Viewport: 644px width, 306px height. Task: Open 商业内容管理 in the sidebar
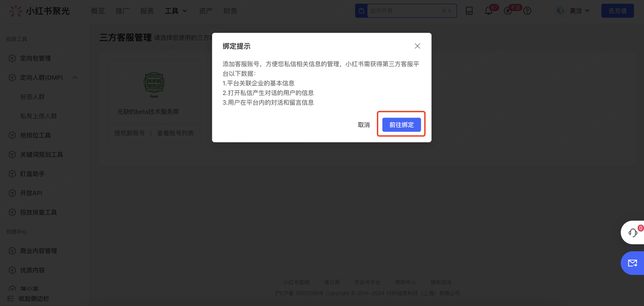coord(38,251)
